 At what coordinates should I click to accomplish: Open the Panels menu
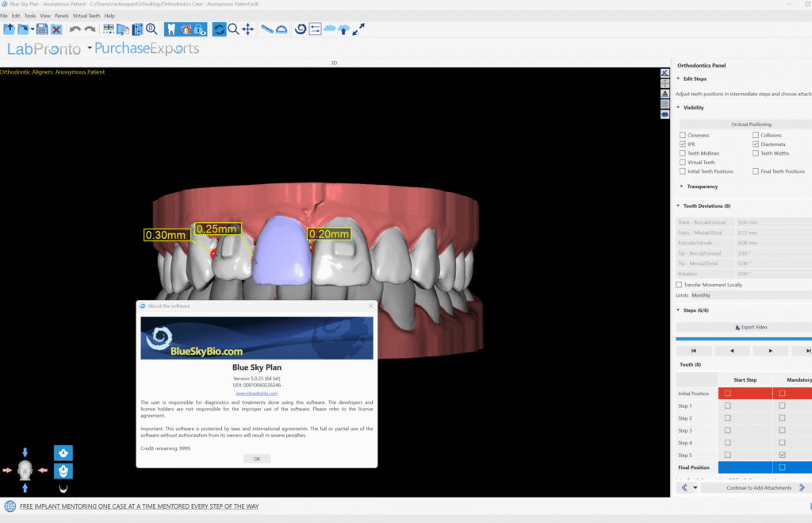[61, 15]
